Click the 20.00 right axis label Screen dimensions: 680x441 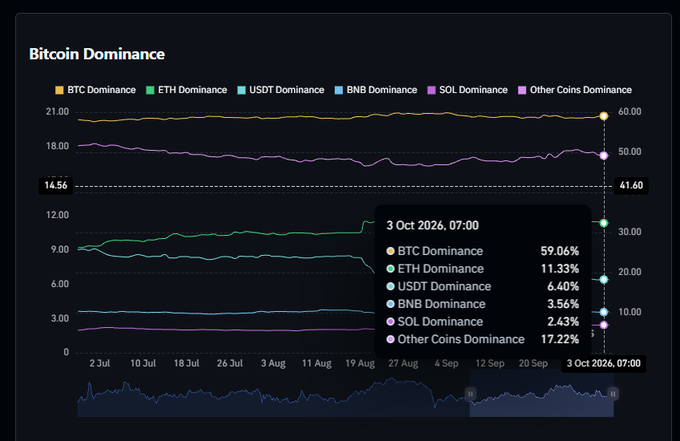coord(630,272)
